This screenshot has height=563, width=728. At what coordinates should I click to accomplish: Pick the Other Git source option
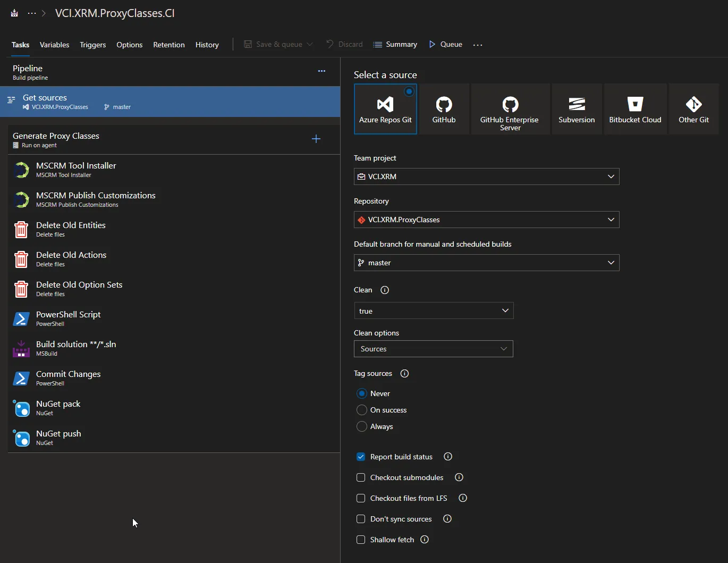(x=693, y=109)
